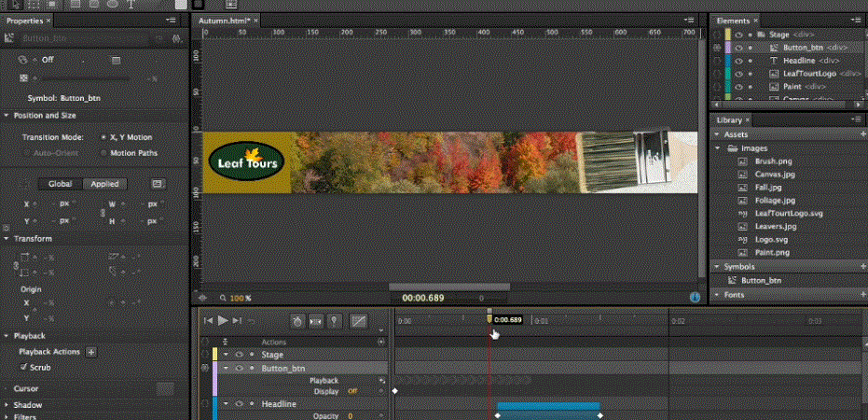Viewport: 868px width, 420px height.
Task: Select Foliage.jpg in Library
Action: [x=775, y=201]
